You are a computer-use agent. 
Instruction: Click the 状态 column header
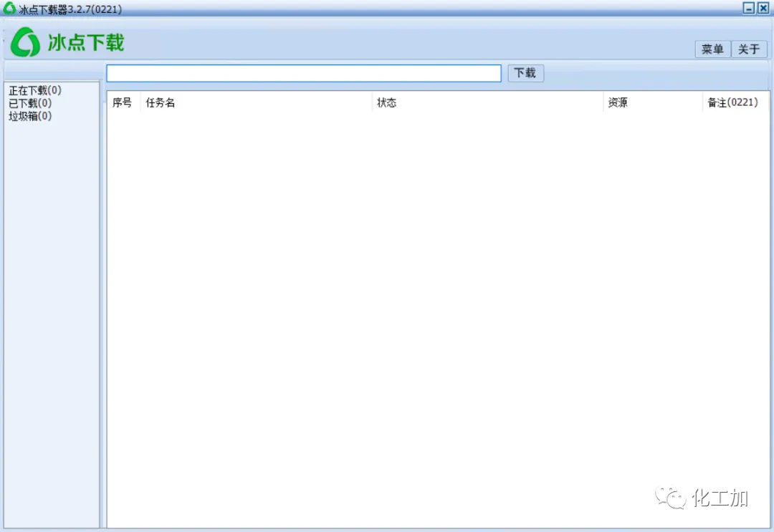[x=487, y=102]
